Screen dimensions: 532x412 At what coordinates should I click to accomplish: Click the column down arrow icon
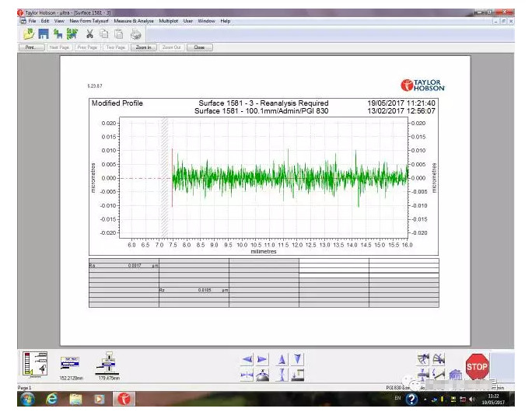point(297,359)
